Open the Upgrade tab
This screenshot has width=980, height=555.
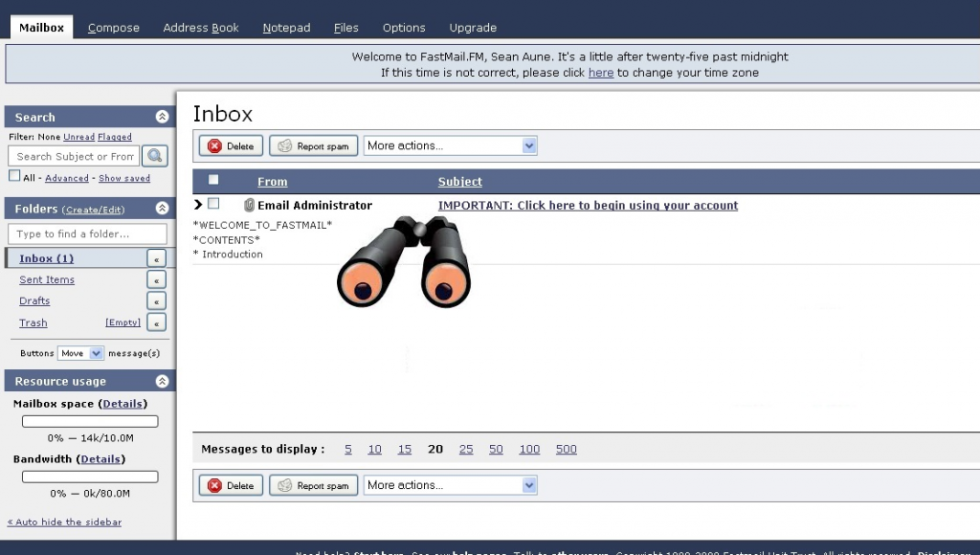pyautogui.click(x=473, y=28)
